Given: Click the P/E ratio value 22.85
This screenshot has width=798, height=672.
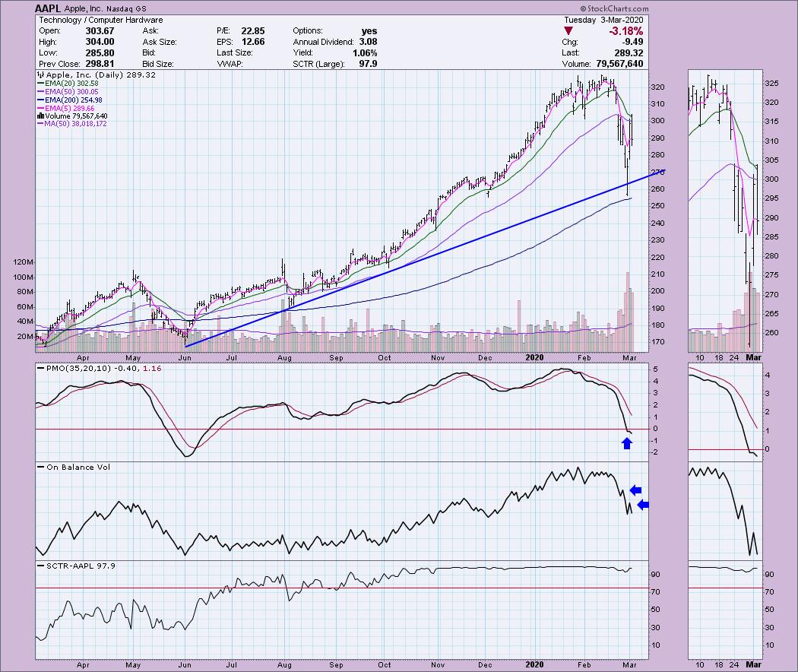Looking at the screenshot, I should (x=252, y=31).
